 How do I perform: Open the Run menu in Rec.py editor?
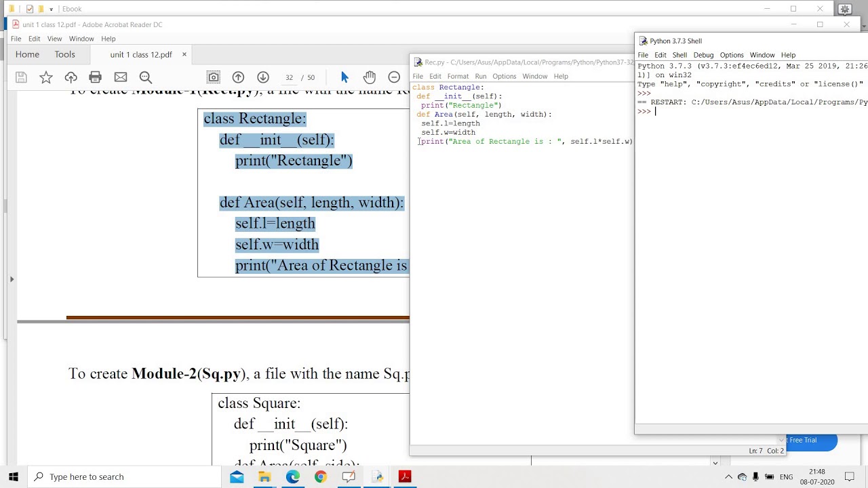click(x=480, y=76)
